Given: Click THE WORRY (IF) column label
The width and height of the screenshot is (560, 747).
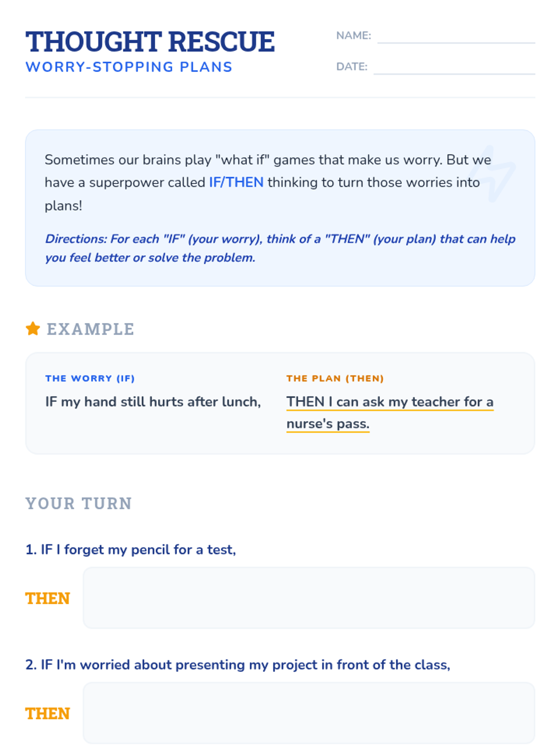Looking at the screenshot, I should point(90,378).
